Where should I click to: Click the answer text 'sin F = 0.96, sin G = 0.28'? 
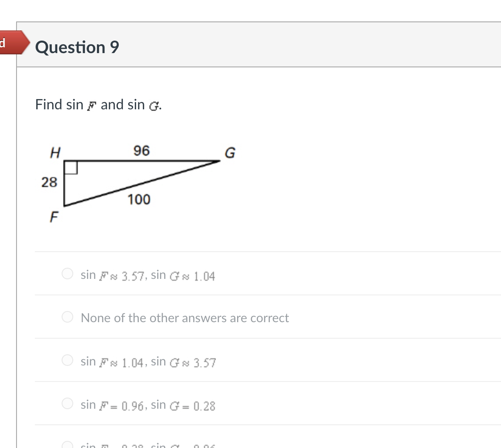pyautogui.click(x=148, y=405)
